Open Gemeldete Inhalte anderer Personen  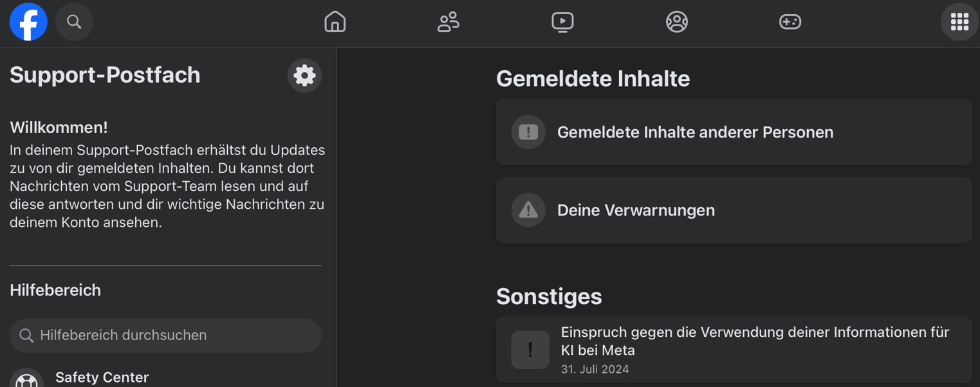[695, 132]
